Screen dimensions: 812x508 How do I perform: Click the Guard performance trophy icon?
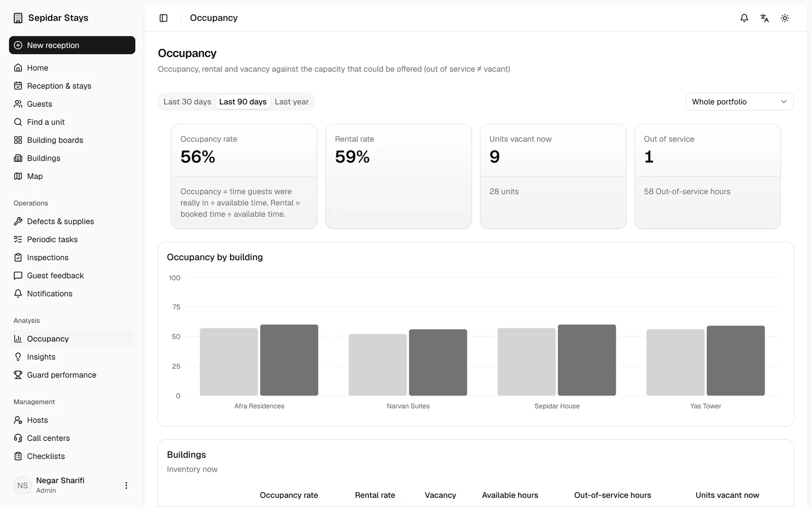click(x=18, y=375)
